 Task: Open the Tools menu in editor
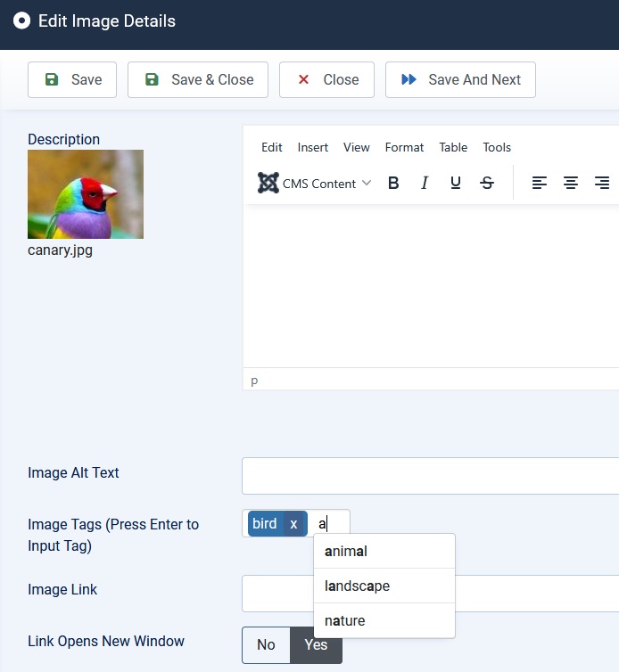[x=497, y=147]
